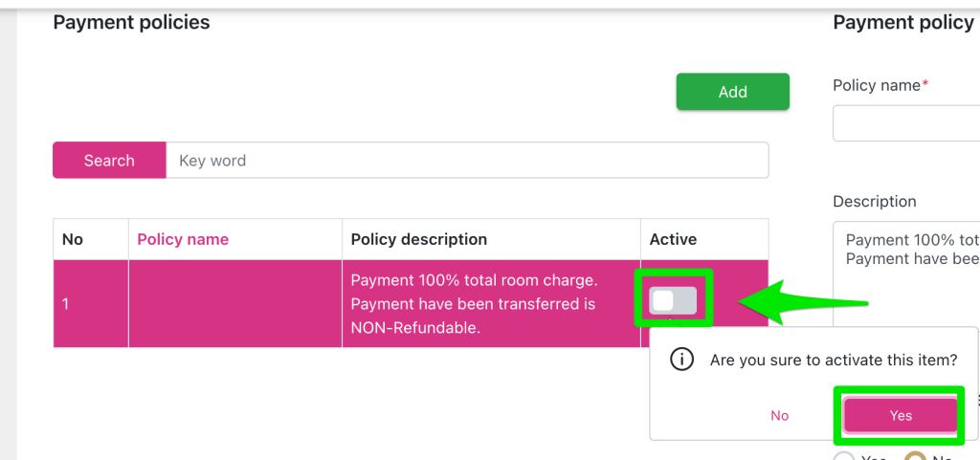This screenshot has width=980, height=460.
Task: Select the Yes radio button below the popup
Action: point(845,456)
